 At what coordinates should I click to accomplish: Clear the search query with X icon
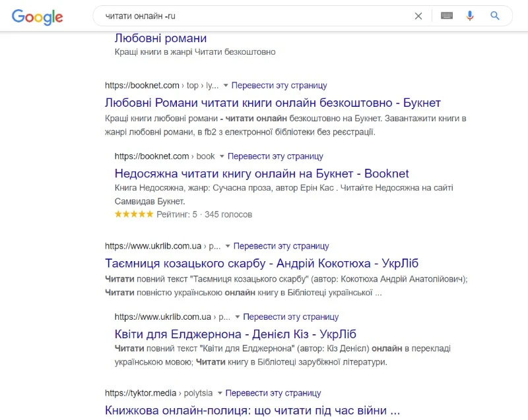418,16
